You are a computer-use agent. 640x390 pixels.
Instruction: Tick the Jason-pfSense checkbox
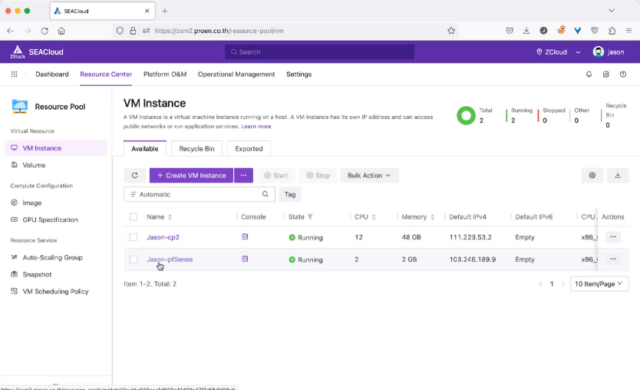(133, 259)
